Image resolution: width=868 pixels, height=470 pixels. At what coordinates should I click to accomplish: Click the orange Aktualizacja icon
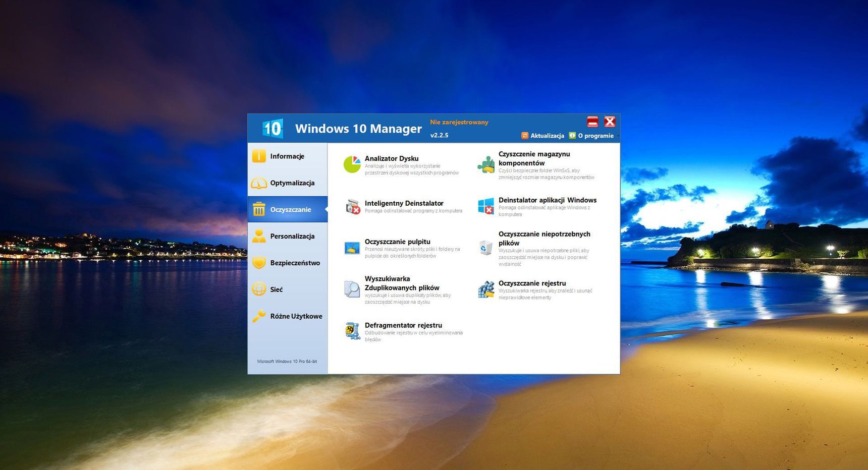click(525, 136)
